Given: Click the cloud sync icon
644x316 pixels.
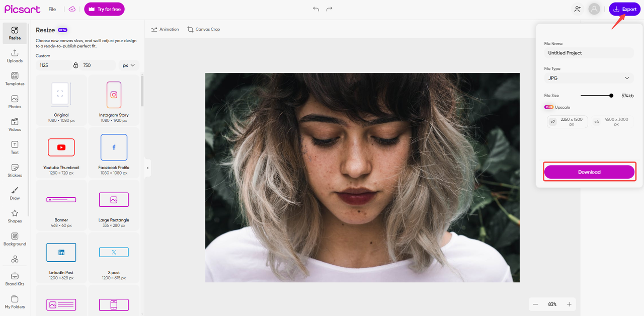Looking at the screenshot, I should 72,9.
